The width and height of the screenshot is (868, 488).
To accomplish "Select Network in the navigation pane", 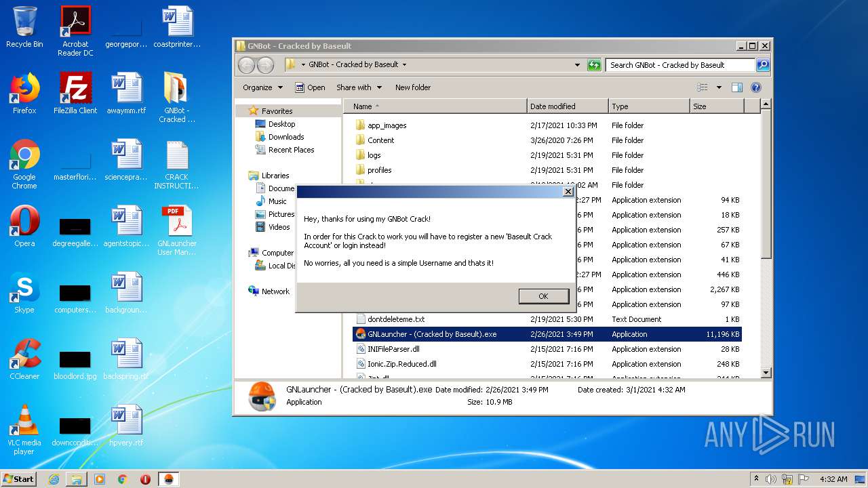I will tap(275, 291).
